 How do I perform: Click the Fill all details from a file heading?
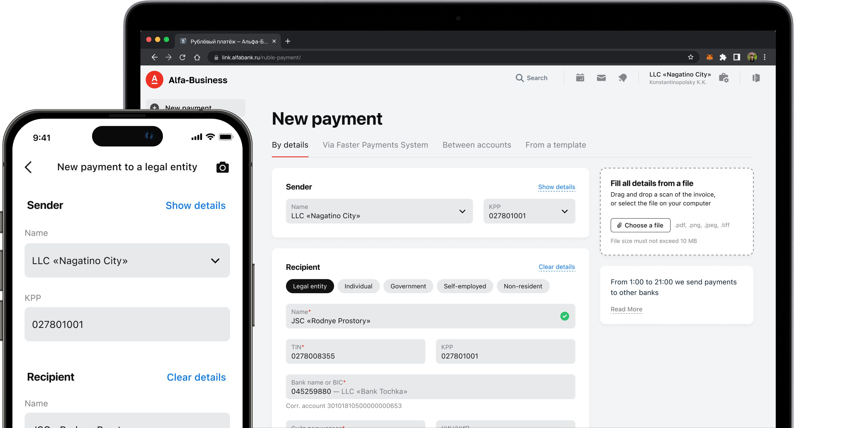pyautogui.click(x=652, y=183)
